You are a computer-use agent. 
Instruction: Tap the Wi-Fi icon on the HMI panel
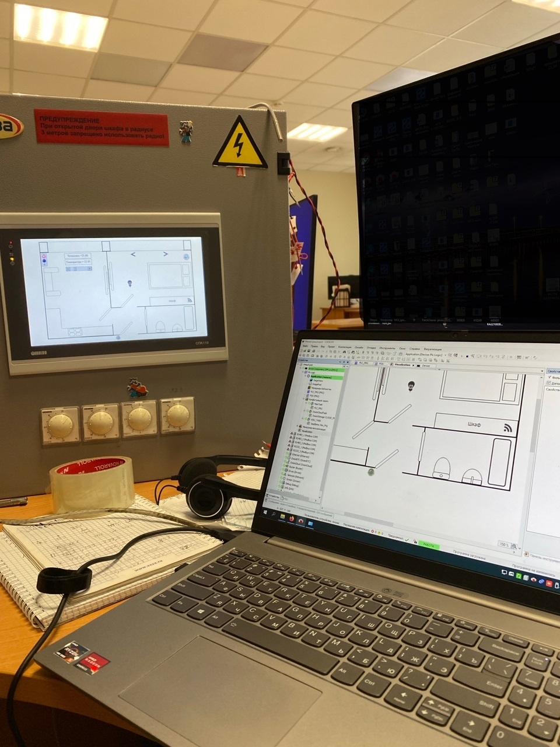(190, 301)
